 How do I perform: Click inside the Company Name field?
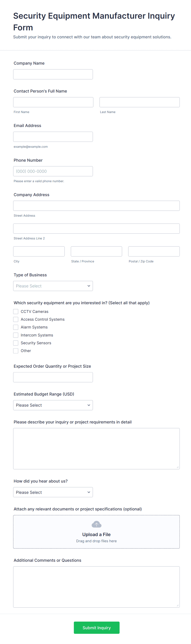point(53,74)
